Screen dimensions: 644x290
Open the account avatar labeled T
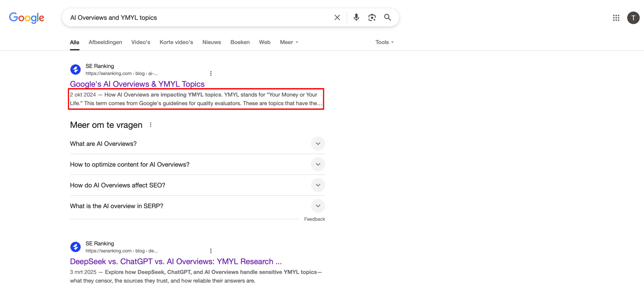tap(633, 18)
